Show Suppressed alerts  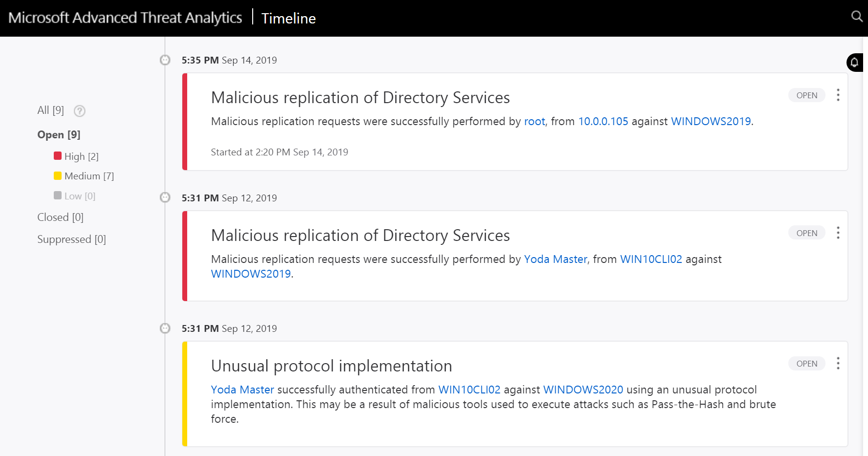click(72, 239)
